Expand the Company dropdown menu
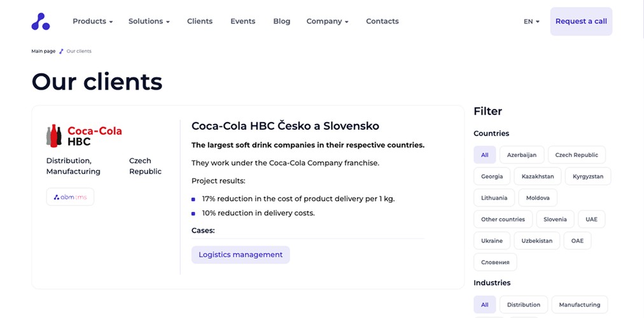 327,22
